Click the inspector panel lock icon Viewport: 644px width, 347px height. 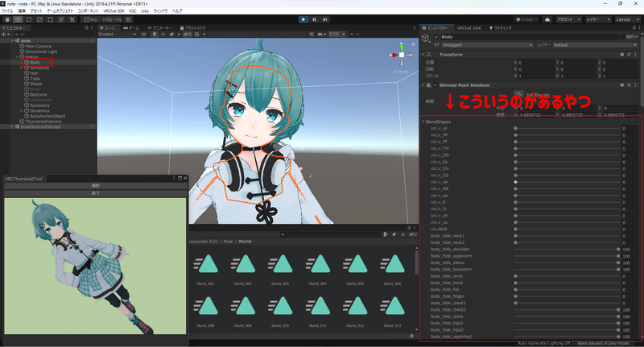coord(634,28)
